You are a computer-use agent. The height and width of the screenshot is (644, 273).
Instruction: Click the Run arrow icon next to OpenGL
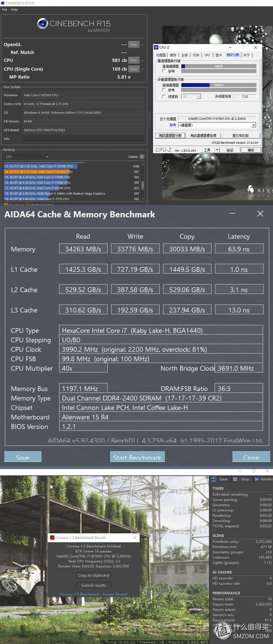coord(133,45)
